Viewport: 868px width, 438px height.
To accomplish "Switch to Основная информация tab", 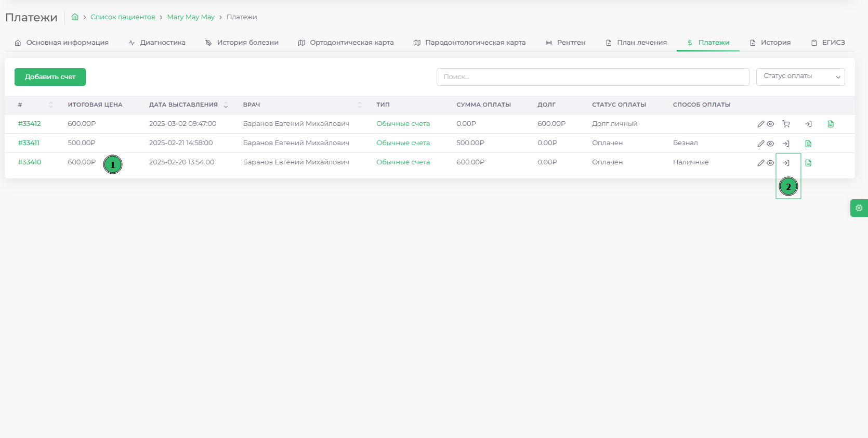I will pyautogui.click(x=62, y=43).
